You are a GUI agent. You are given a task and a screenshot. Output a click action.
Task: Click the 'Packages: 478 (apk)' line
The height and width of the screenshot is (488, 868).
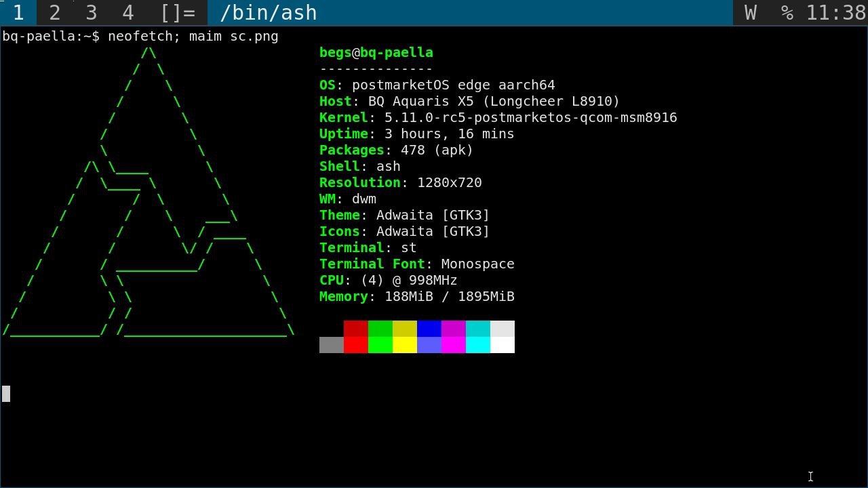point(397,150)
